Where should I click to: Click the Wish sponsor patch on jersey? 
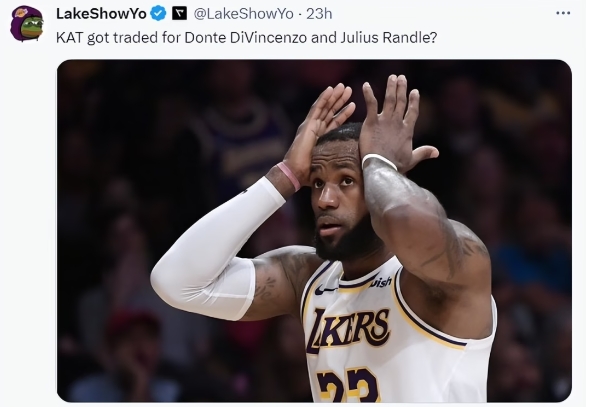(381, 282)
